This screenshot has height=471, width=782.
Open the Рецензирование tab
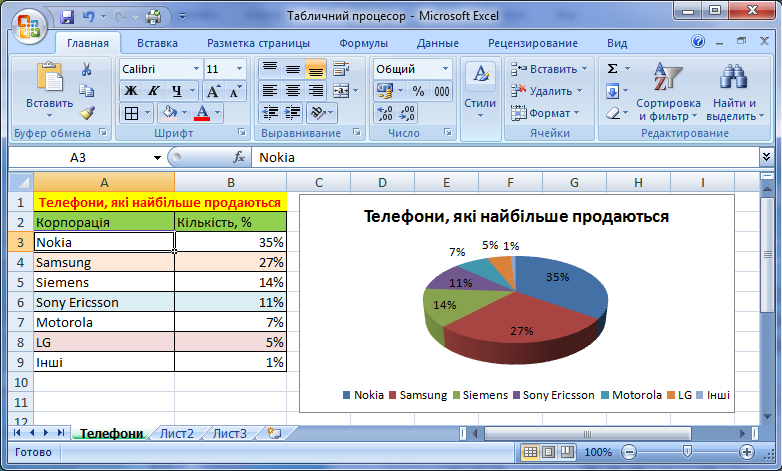[533, 43]
